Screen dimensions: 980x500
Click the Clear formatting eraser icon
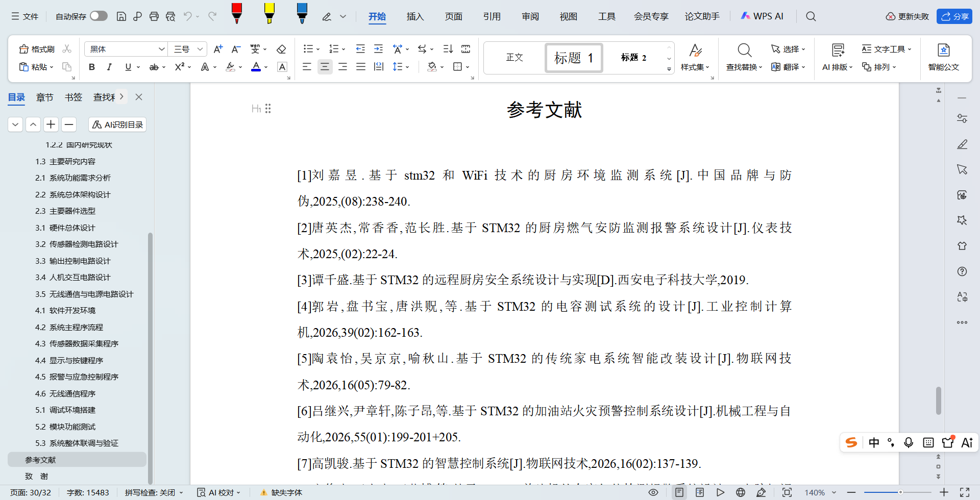(x=281, y=49)
